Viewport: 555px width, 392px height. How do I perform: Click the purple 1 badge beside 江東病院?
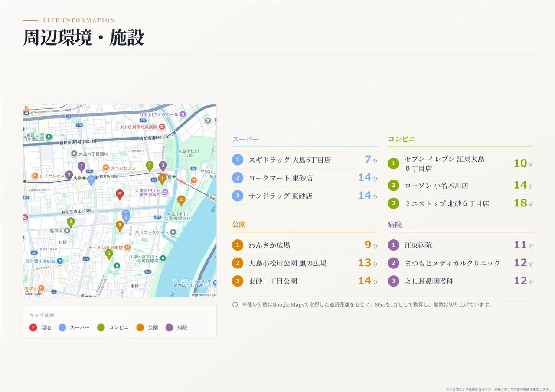[x=393, y=245]
